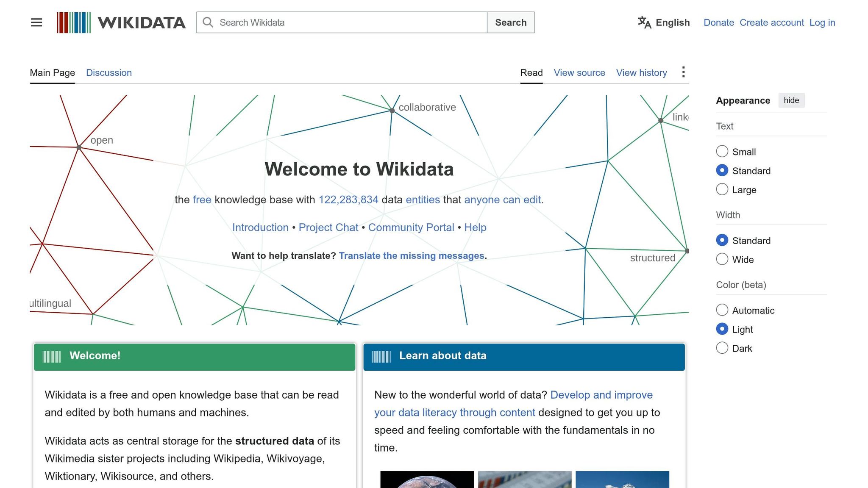Screen dimensions: 868x488
Task: Click the Donate link
Action: tap(719, 22)
